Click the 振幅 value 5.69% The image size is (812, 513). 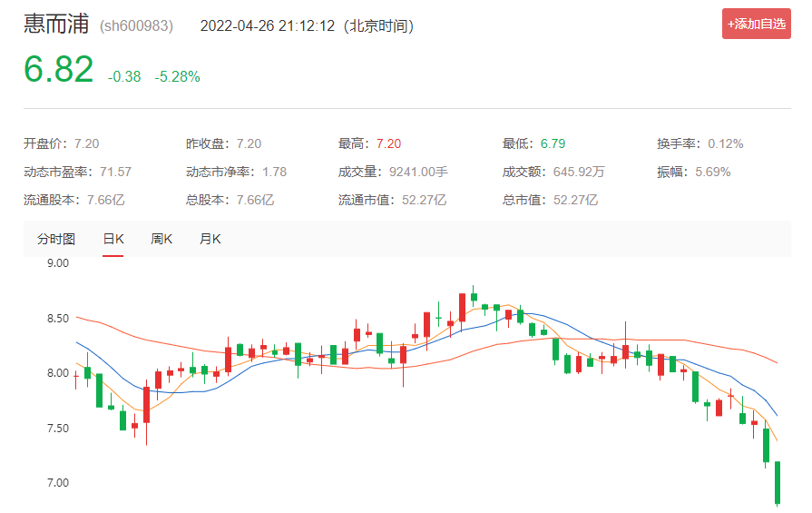(x=712, y=172)
